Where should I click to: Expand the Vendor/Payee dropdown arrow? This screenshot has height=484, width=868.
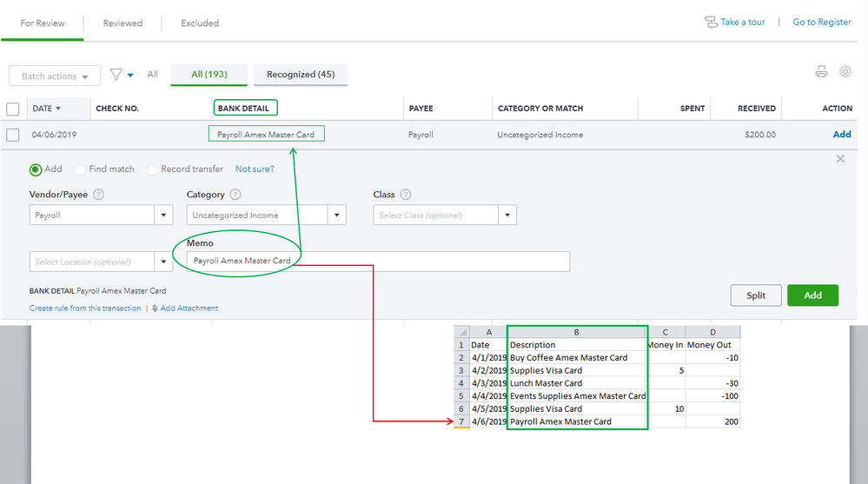click(164, 215)
